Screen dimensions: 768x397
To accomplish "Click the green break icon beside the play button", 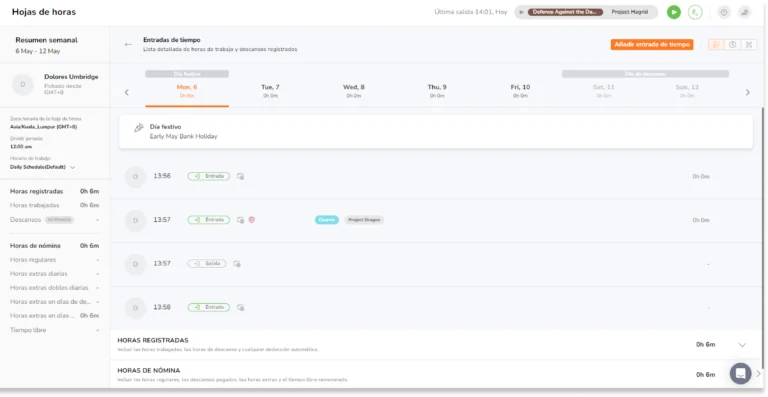I will [695, 12].
